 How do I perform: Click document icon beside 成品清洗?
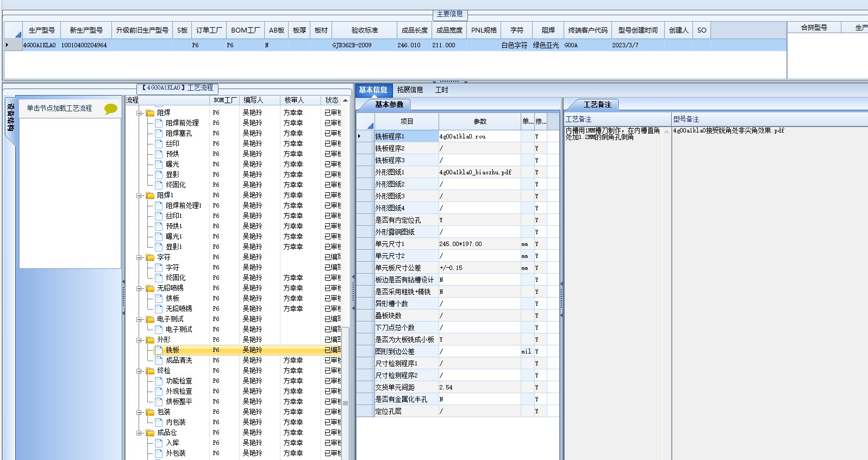click(159, 361)
